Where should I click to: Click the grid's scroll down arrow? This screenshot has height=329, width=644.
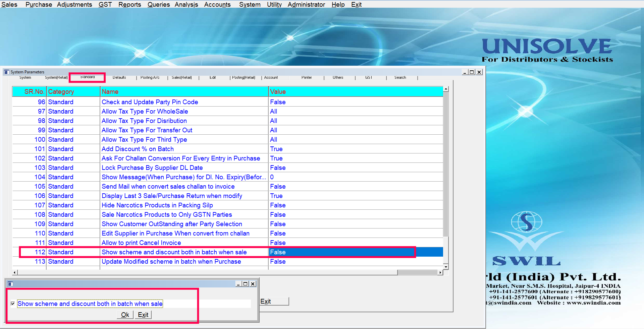pyautogui.click(x=446, y=267)
